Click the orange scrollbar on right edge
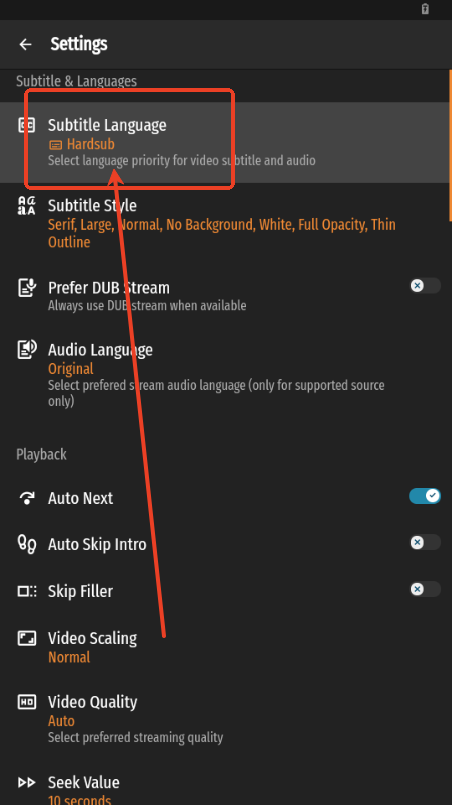The height and width of the screenshot is (805, 452). click(450, 145)
